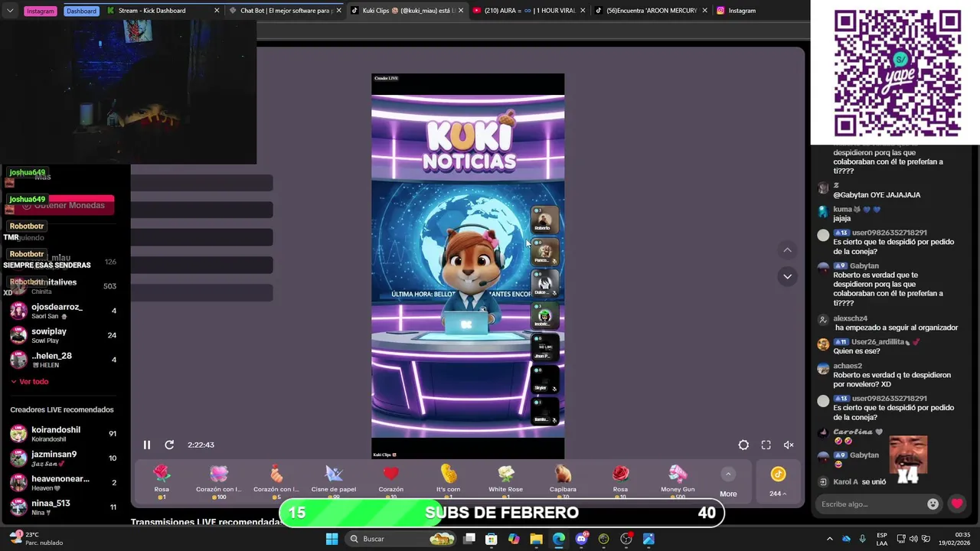This screenshot has height=551, width=980.
Task: Open Copilot from the taskbar
Action: [514, 539]
